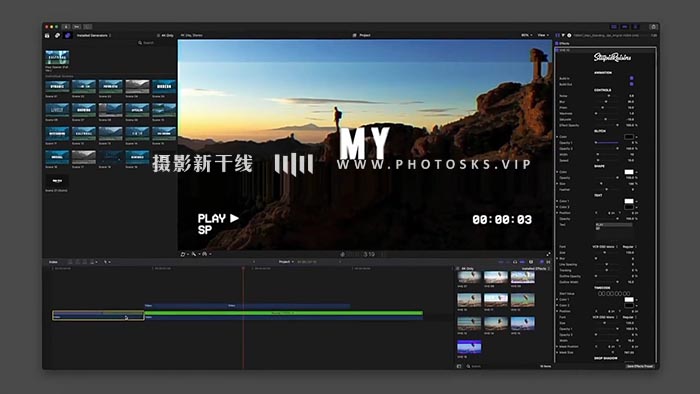Switch to the Video inspector icon
Image resolution: width=700 pixels, height=394 pixels.
pos(558,35)
